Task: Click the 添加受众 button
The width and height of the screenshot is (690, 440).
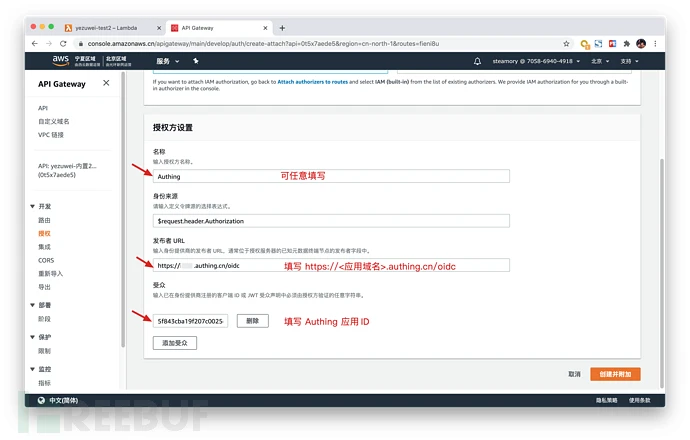Action: (x=175, y=343)
